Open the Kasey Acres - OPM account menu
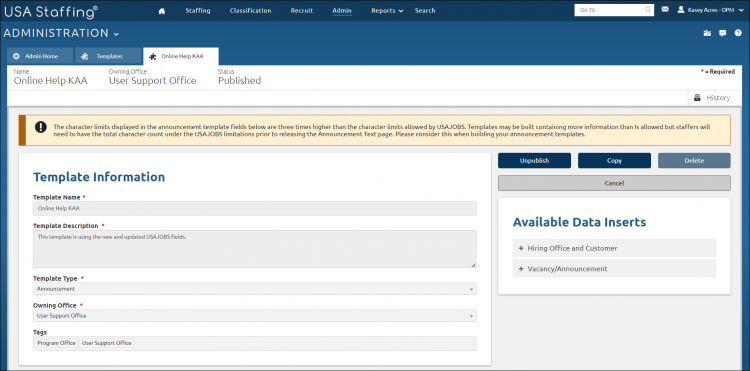The width and height of the screenshot is (750, 371). 711,10
